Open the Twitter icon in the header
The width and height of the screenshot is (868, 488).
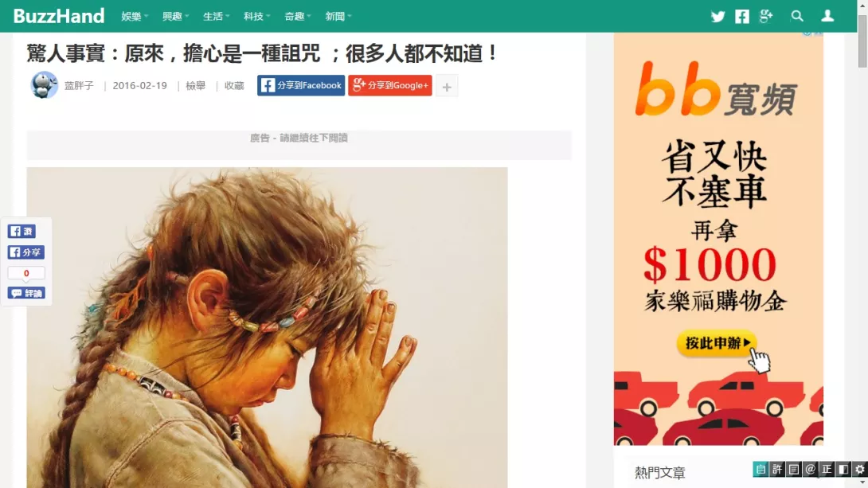pyautogui.click(x=717, y=17)
